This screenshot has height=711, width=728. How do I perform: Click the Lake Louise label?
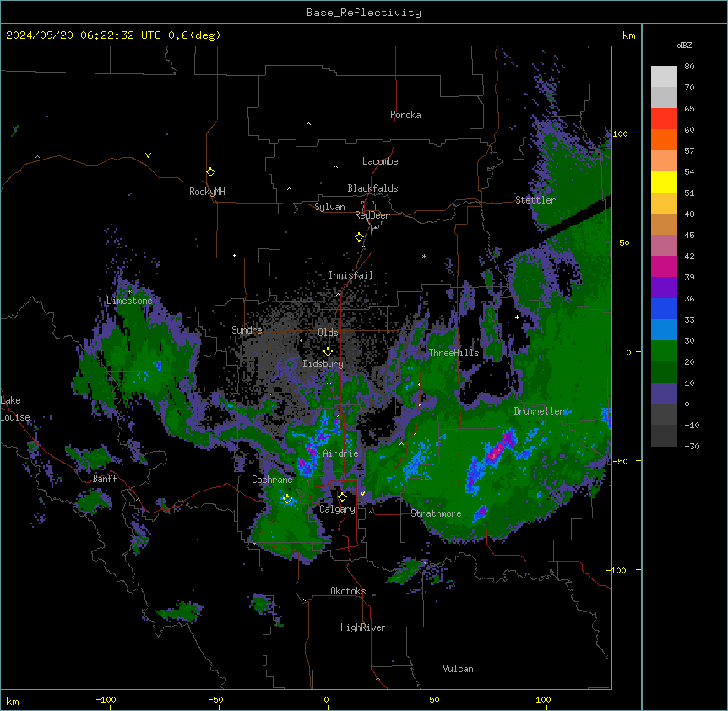click(15, 409)
